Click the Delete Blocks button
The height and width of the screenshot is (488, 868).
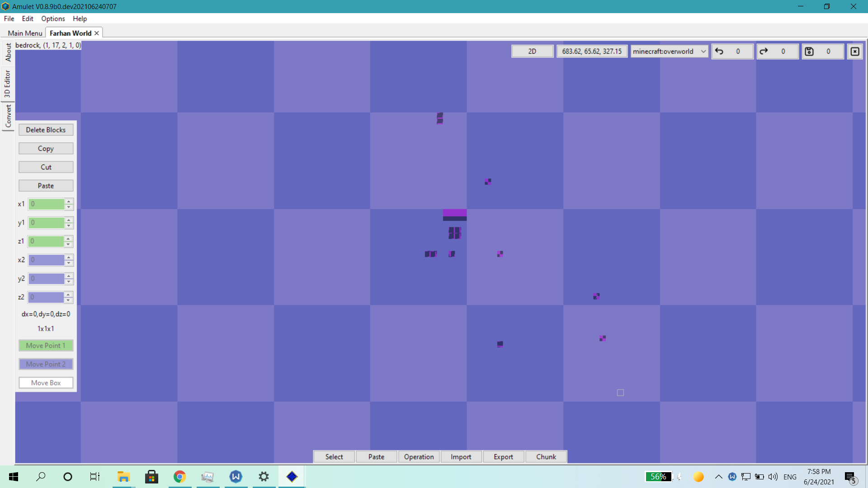tap(46, 130)
